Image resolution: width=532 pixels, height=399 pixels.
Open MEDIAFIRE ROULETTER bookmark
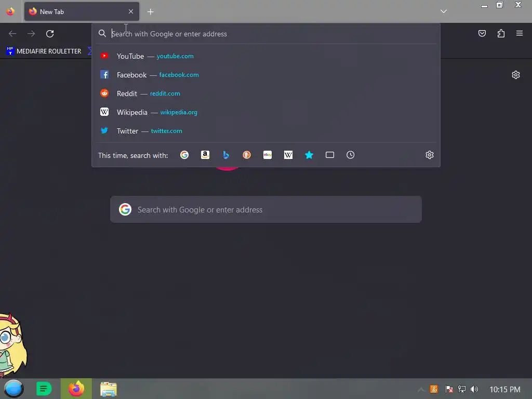coord(44,51)
